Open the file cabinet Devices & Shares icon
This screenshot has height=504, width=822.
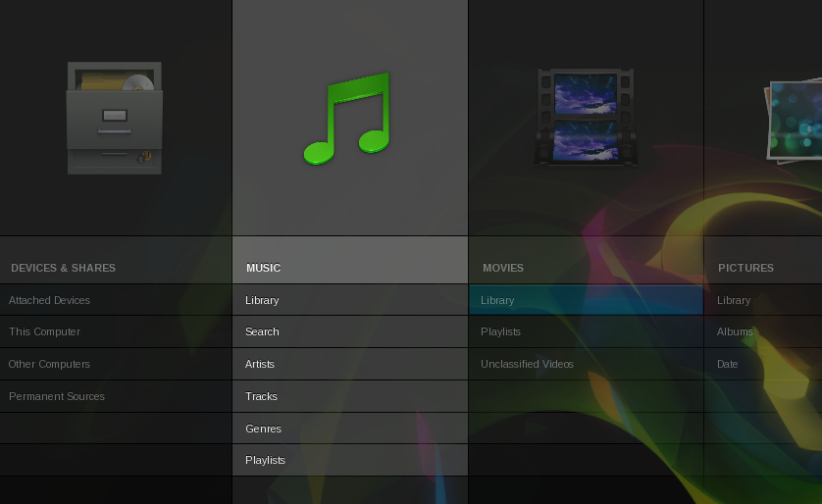[115, 118]
